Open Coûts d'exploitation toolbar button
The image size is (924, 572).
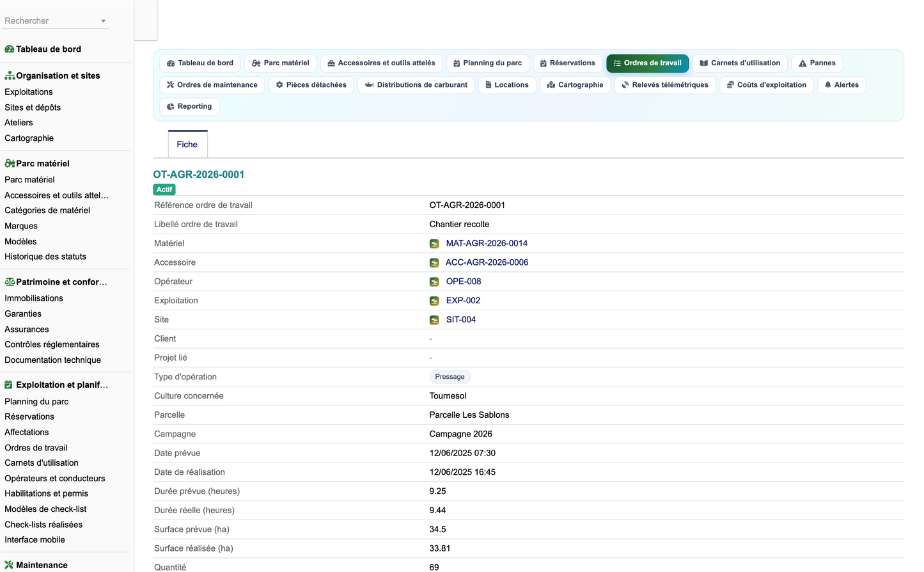(x=767, y=85)
